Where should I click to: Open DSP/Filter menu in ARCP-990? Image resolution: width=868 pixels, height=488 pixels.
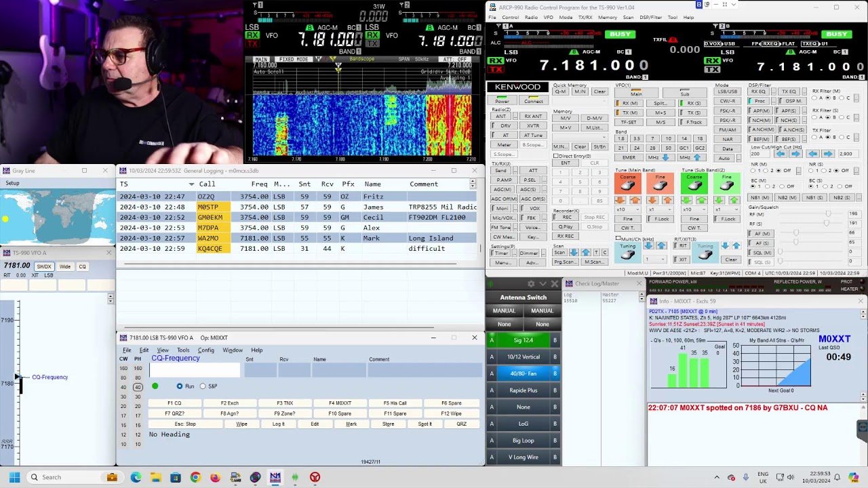[x=650, y=18]
